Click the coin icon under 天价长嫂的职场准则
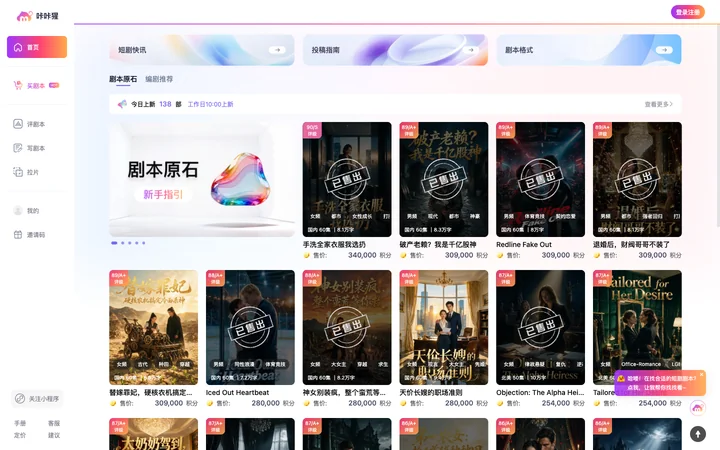Viewport: 720px width, 450px height. pyautogui.click(x=403, y=403)
